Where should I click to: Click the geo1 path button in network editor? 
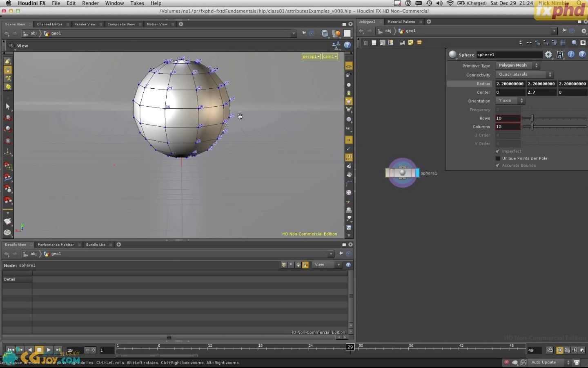tap(408, 31)
